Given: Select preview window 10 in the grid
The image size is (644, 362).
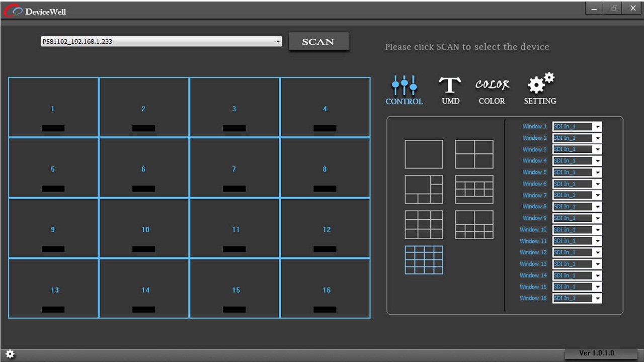Looking at the screenshot, I should click(x=144, y=228).
